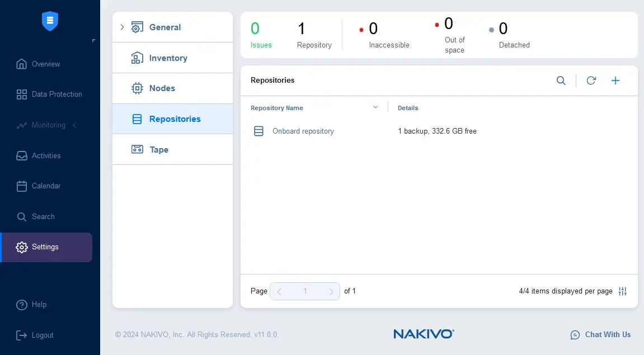Image resolution: width=644 pixels, height=355 pixels.
Task: Open items per page settings sliders icon
Action: point(623,291)
